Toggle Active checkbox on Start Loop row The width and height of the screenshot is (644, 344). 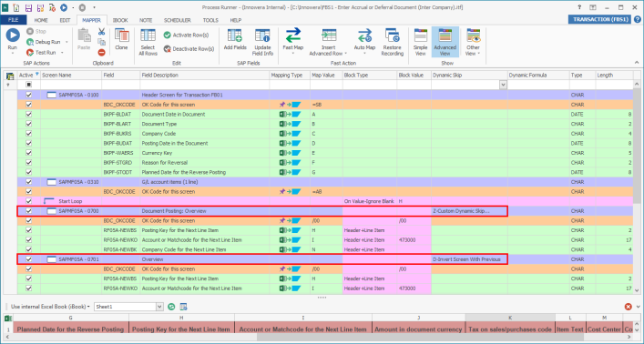[29, 201]
